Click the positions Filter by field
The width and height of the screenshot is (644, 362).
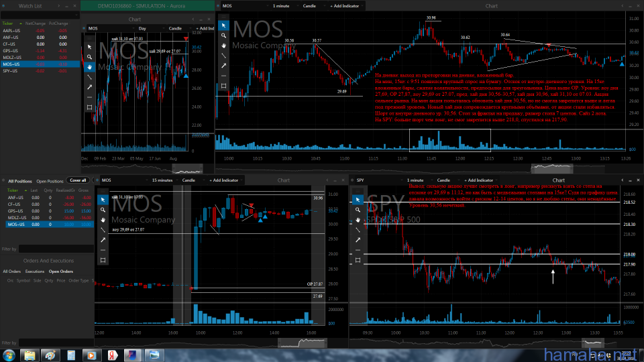[x=56, y=249]
